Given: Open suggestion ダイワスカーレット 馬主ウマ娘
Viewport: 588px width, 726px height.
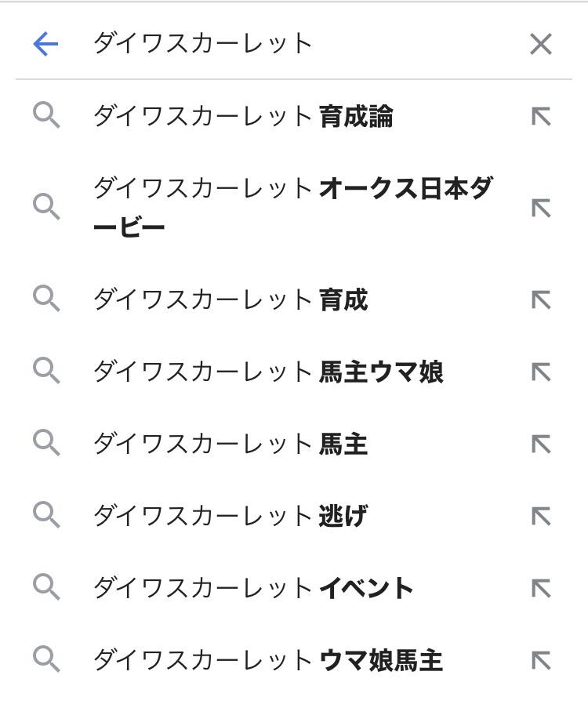Looking at the screenshot, I should (268, 372).
